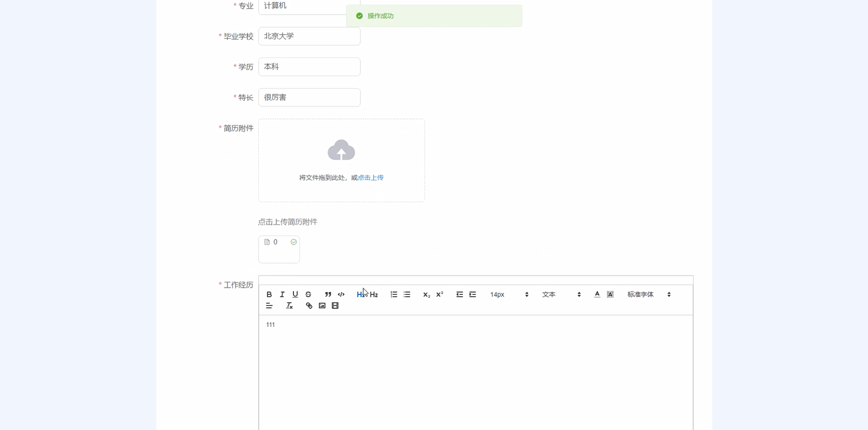Apply italic formatting

pos(282,294)
